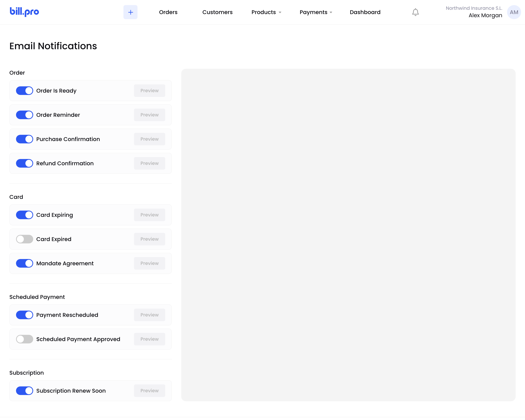Screen dimensions: 525x420
Task: Toggle Mandate Agreement email
Action: coord(25,263)
